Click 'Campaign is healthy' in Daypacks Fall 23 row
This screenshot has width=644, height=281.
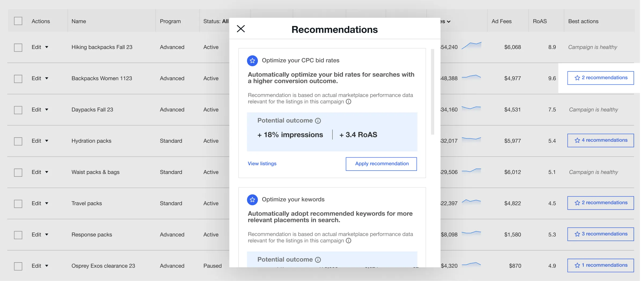click(x=593, y=110)
